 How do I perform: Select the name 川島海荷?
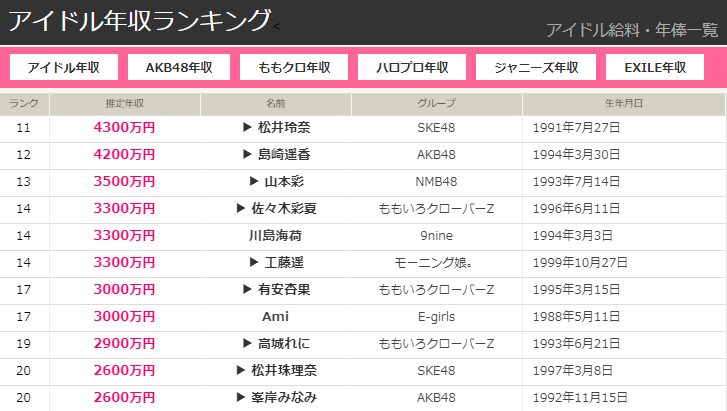click(275, 235)
